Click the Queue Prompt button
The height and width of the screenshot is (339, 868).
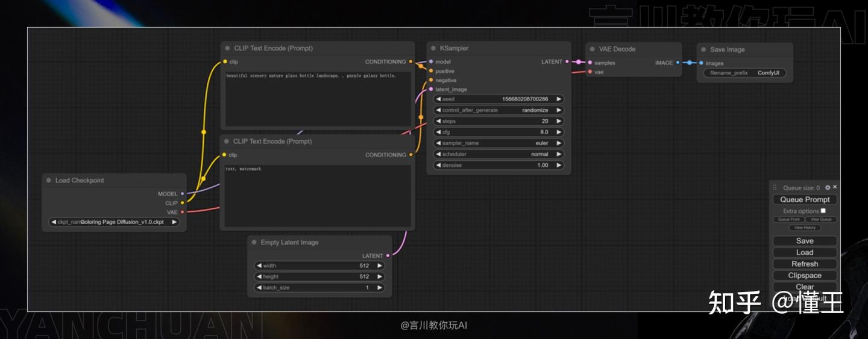805,199
